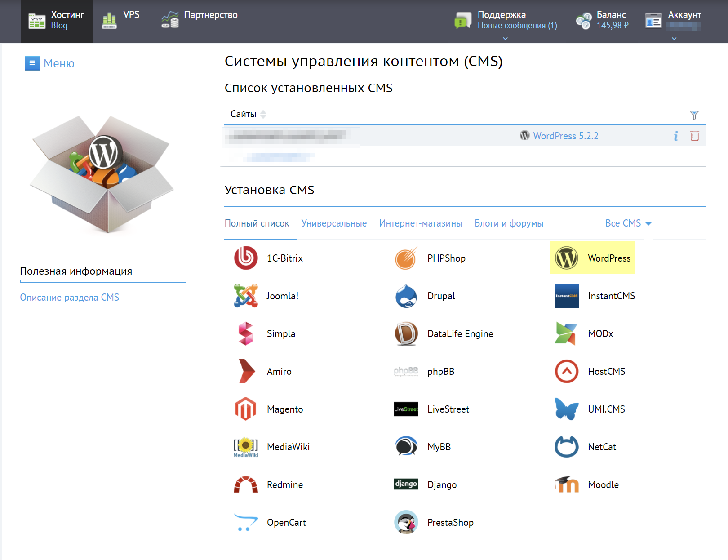Viewport: 728px width, 560px height.
Task: Click the InstantCMS logo icon
Action: click(x=567, y=296)
